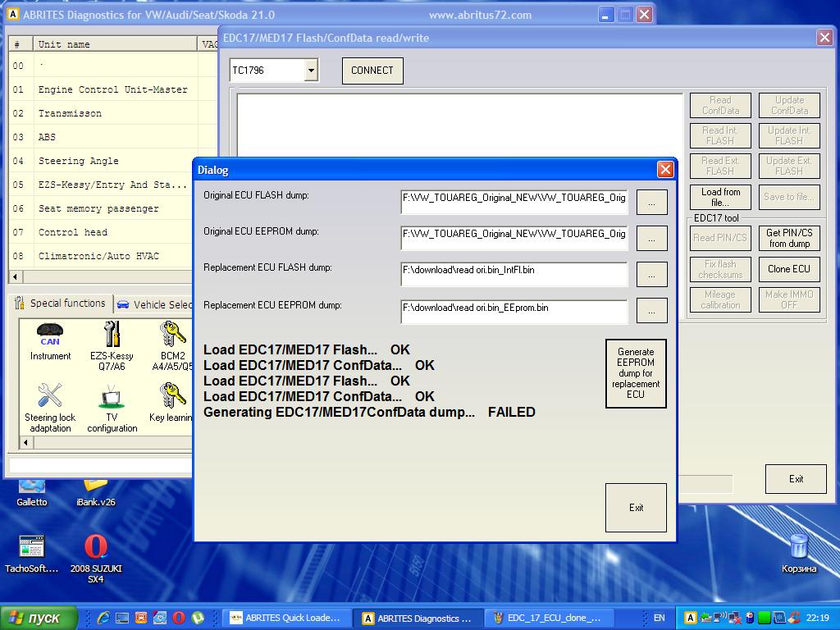Select the Transmisson unit row
840x630 pixels.
pos(113,113)
